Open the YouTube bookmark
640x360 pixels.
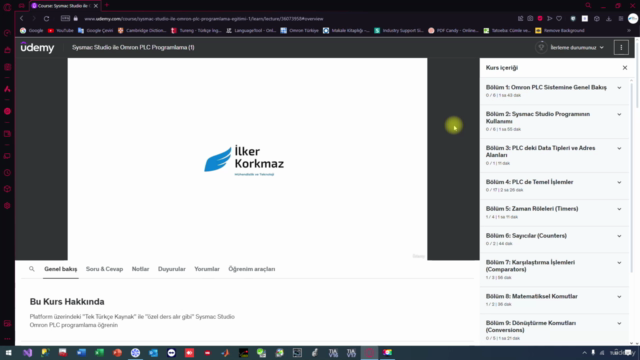pyautogui.click(x=60, y=31)
